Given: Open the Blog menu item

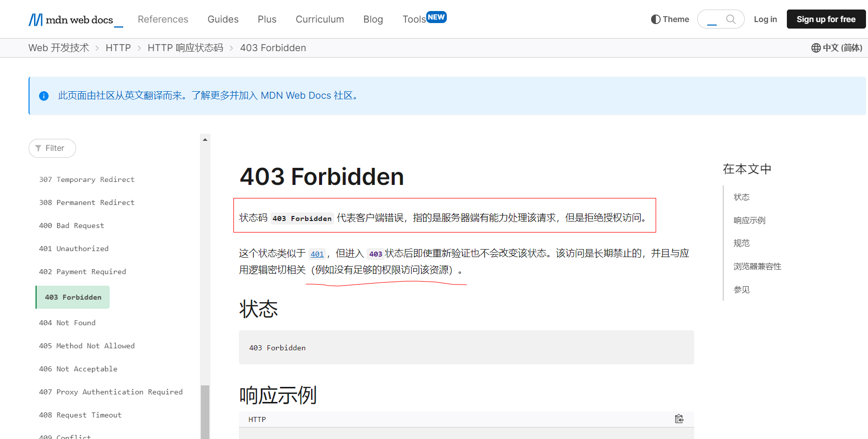Looking at the screenshot, I should (373, 19).
